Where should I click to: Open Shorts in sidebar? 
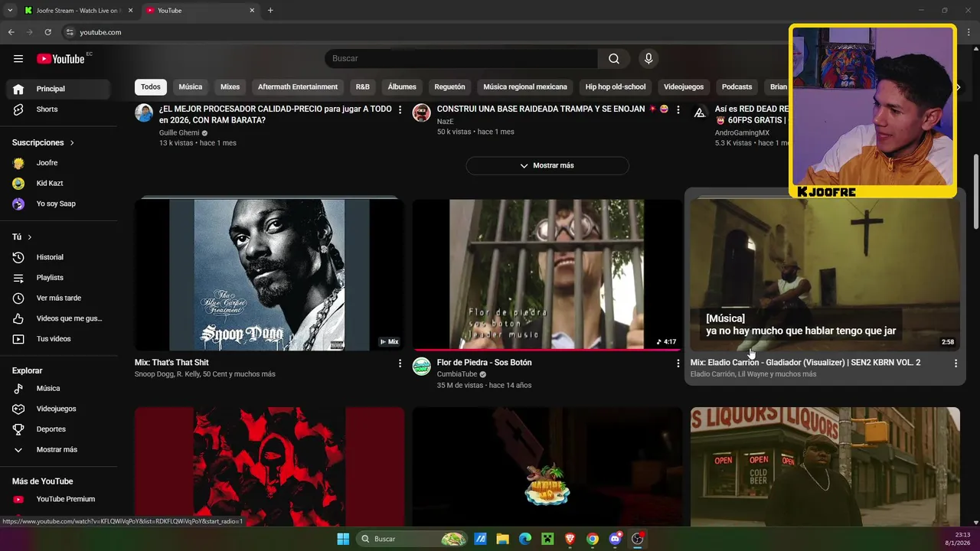click(59, 109)
